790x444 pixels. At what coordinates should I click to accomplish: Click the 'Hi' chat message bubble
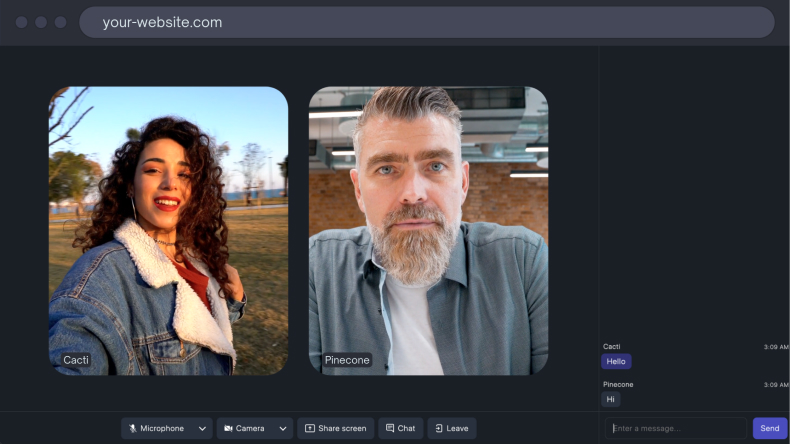(610, 399)
